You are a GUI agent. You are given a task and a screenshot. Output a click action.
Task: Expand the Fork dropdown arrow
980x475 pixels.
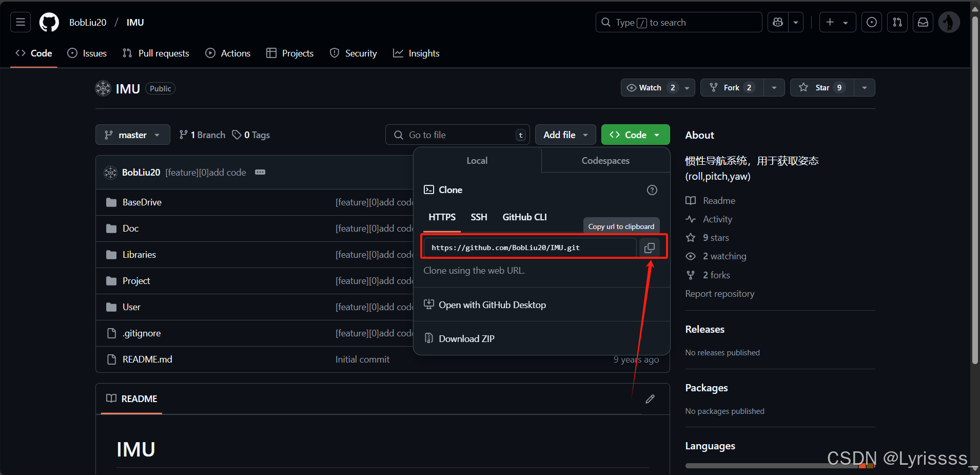[774, 88]
